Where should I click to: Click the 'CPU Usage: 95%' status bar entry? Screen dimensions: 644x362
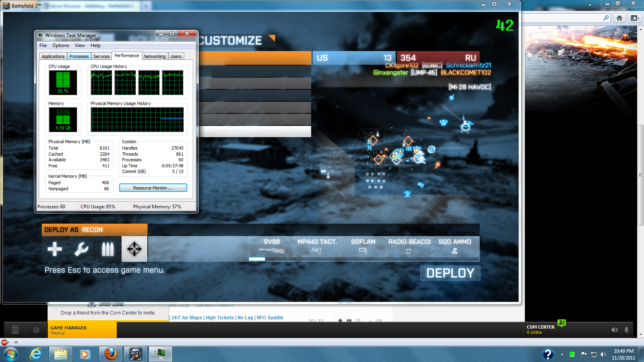pos(98,207)
